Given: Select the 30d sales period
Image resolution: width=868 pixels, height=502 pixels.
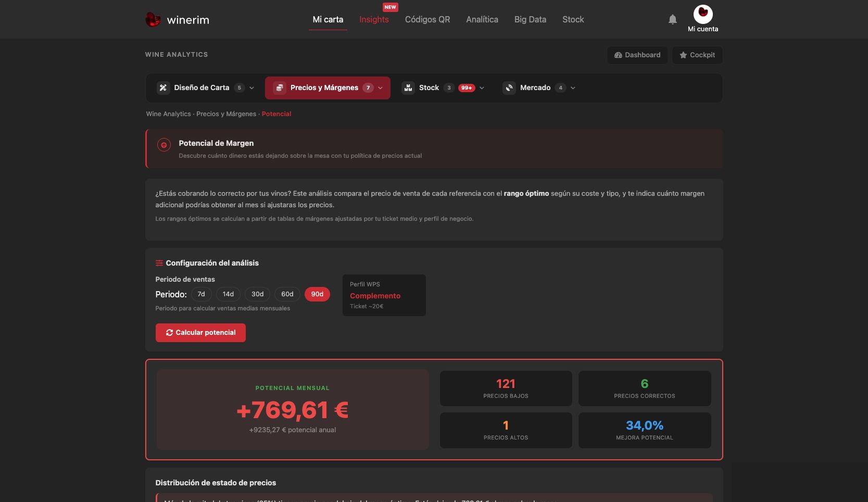Looking at the screenshot, I should coord(257,294).
